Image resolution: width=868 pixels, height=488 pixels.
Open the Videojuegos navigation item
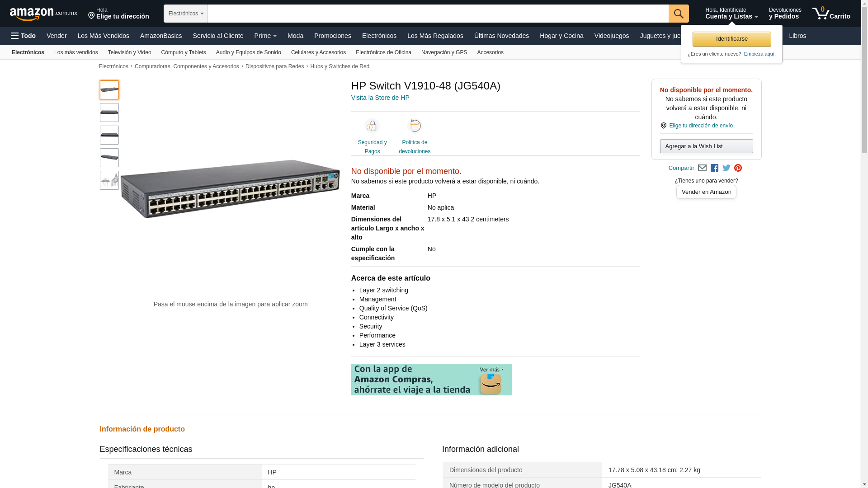pyautogui.click(x=611, y=36)
